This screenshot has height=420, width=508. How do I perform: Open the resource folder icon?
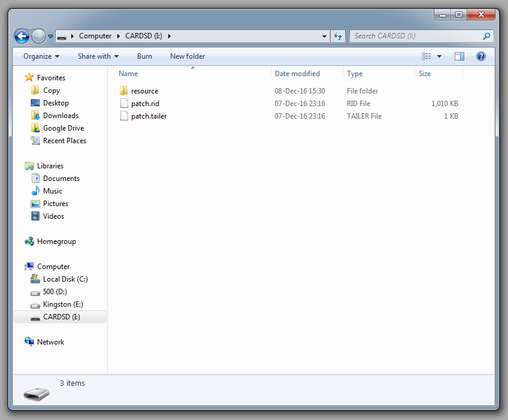coord(124,91)
